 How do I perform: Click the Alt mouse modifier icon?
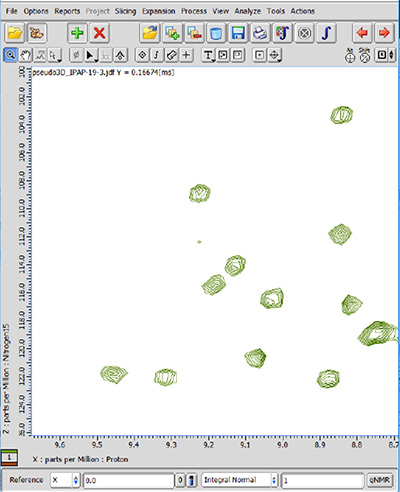click(350, 55)
